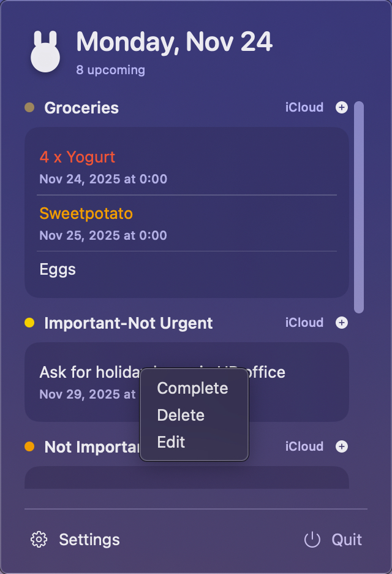Add a new reminder to Groceries list
392x574 pixels.
click(342, 107)
